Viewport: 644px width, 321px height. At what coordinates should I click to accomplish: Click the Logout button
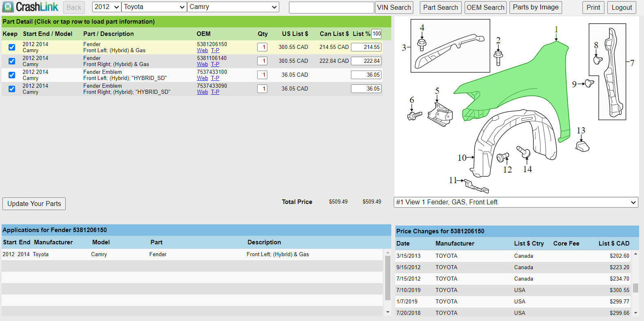pyautogui.click(x=622, y=7)
